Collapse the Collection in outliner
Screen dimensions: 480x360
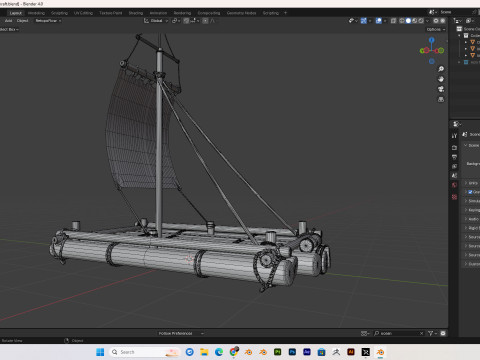click(459, 36)
